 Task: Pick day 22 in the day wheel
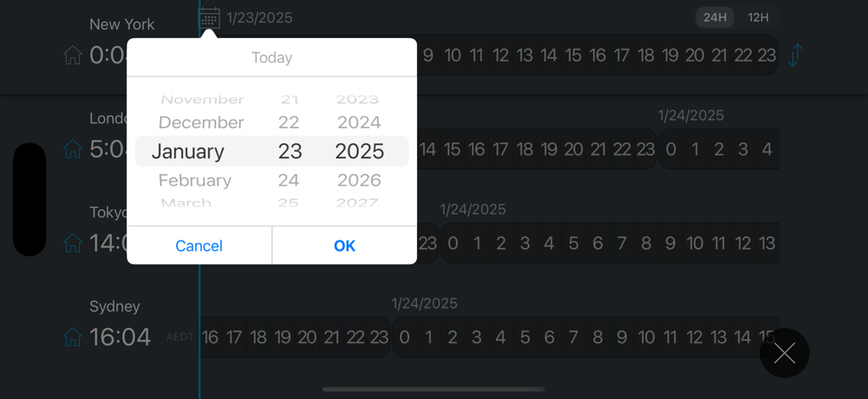pos(289,123)
